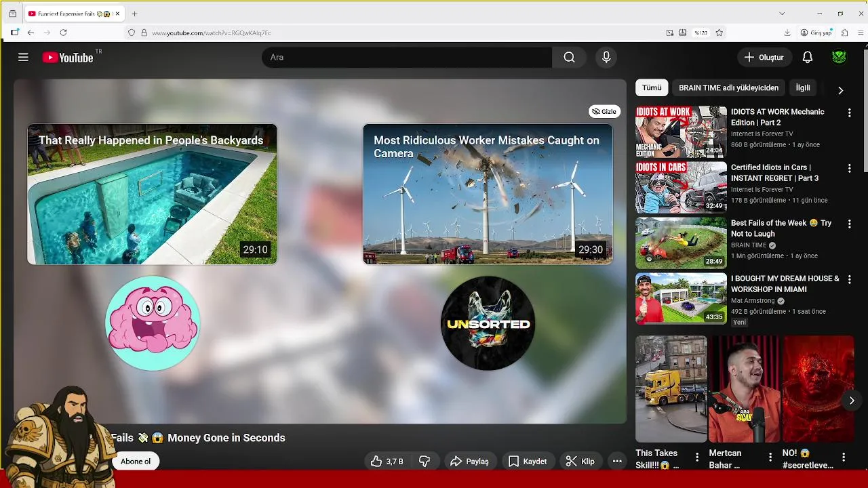The image size is (868, 488).
Task: Open browser application hamburger menu
Action: 861,33
